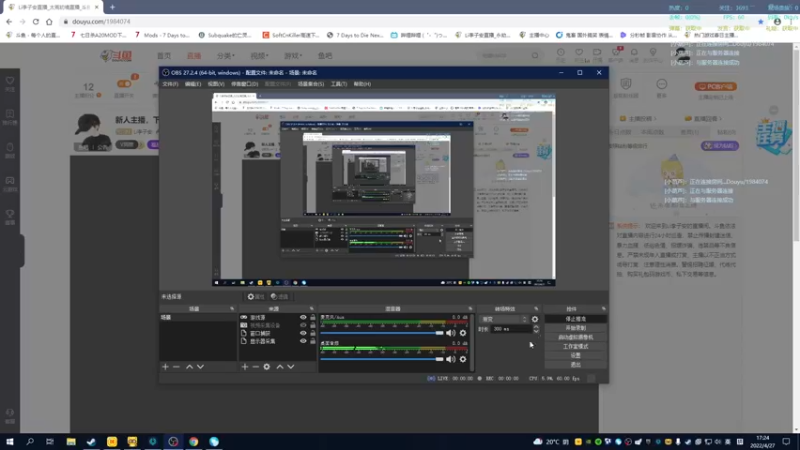Pop out the Scene Transitions dock panel

tap(536, 309)
